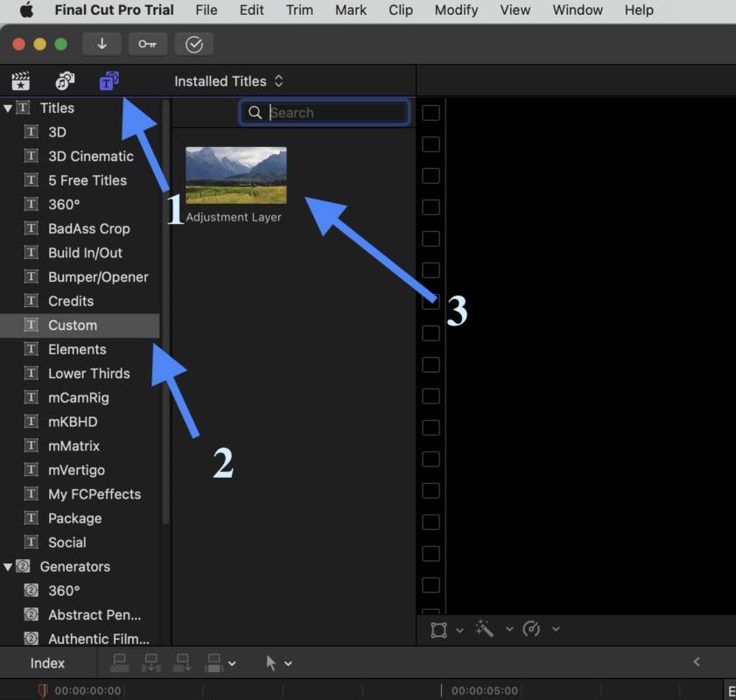Select the mMatrix category
The width and height of the screenshot is (736, 700).
(x=80, y=446)
